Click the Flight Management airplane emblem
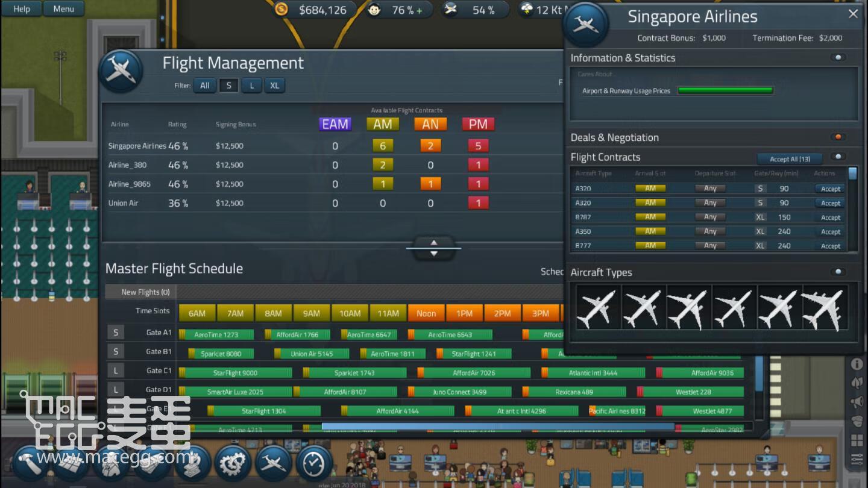 click(121, 70)
